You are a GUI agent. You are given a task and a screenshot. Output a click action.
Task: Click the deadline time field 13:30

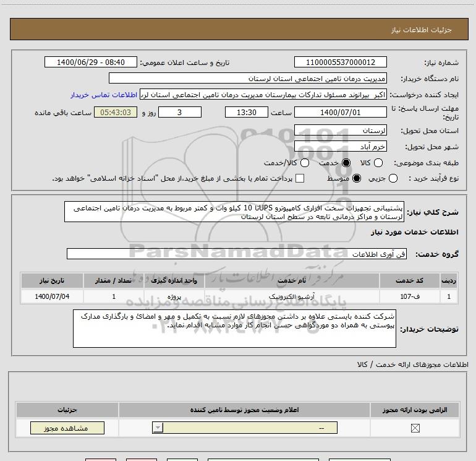pyautogui.click(x=247, y=112)
